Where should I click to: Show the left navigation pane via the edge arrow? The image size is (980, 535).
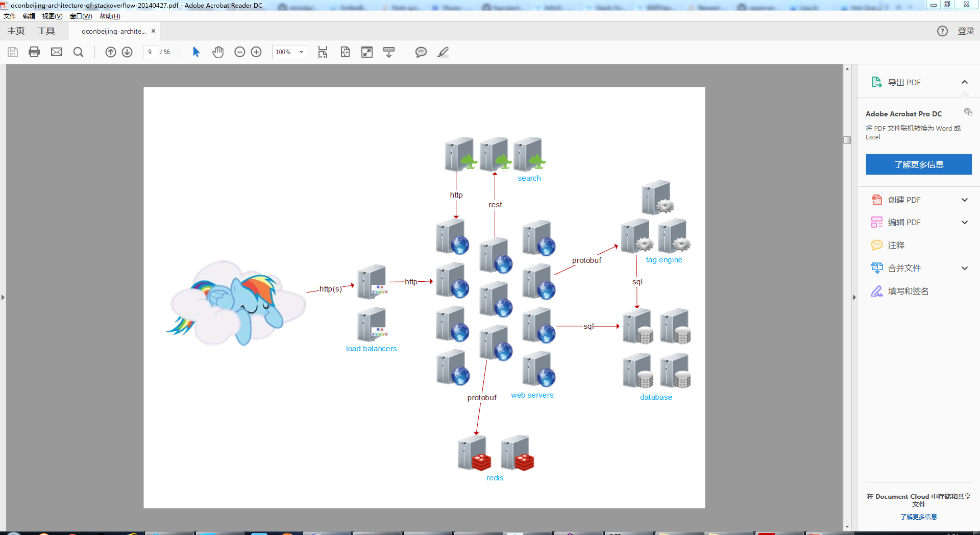click(3, 297)
